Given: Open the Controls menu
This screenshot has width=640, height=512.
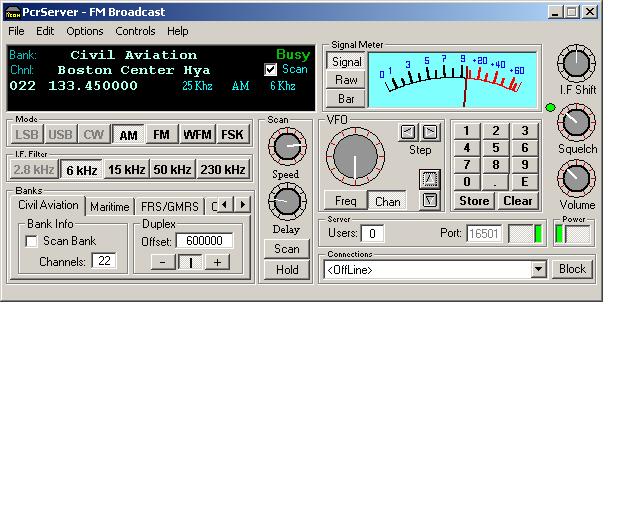Looking at the screenshot, I should click(135, 31).
